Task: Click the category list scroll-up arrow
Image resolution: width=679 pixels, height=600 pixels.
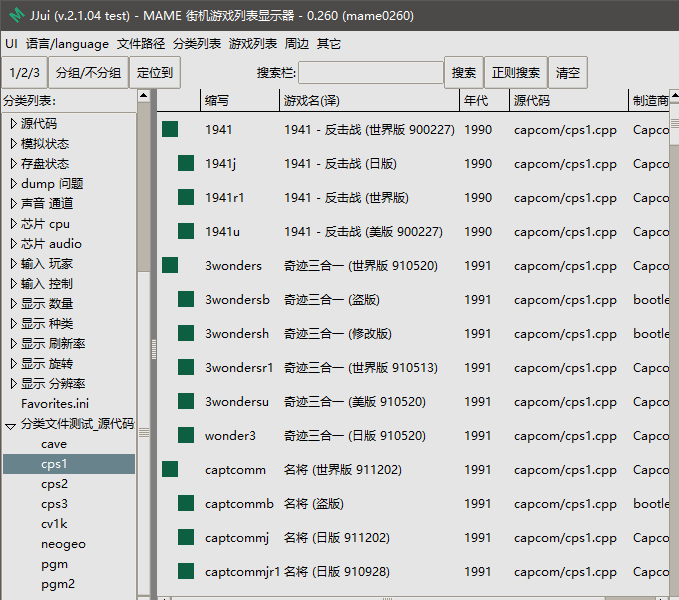Action: tap(144, 96)
